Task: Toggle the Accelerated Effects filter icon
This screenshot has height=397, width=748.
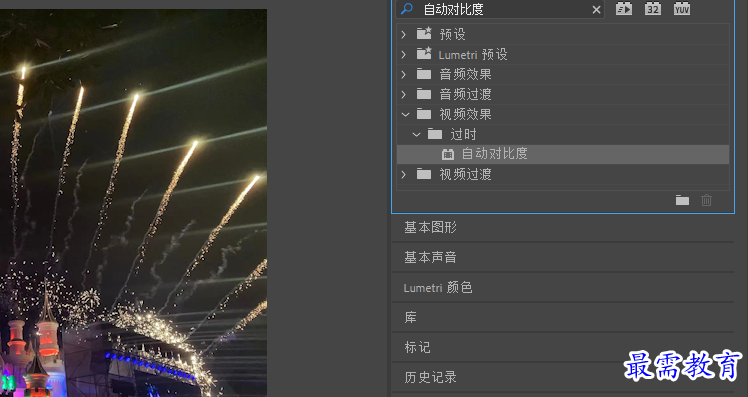Action: [x=623, y=9]
